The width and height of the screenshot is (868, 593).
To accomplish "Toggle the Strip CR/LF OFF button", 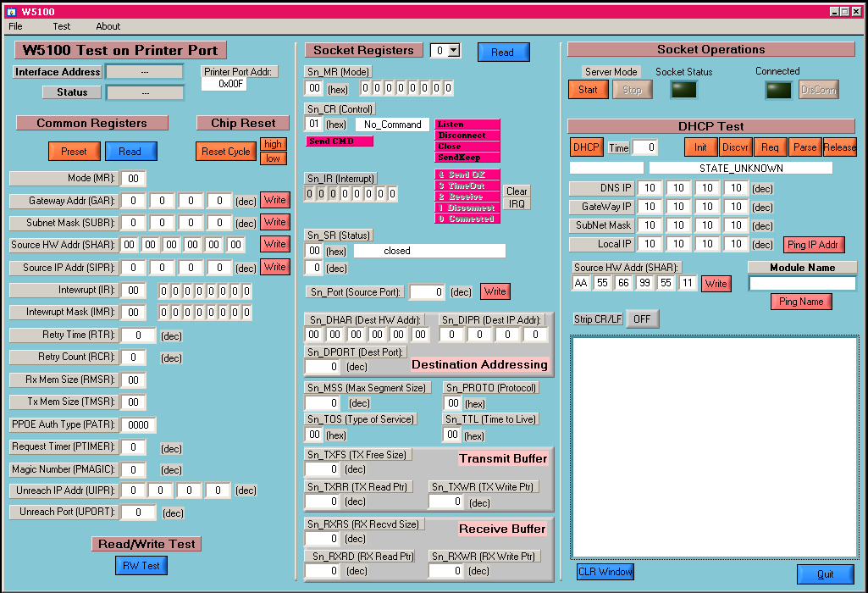I will coord(643,319).
